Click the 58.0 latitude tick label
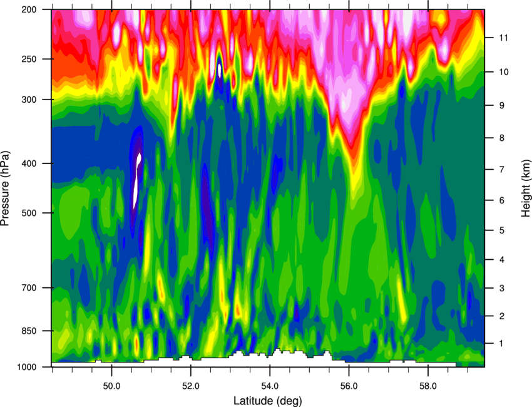The width and height of the screenshot is (532, 407). [428, 386]
